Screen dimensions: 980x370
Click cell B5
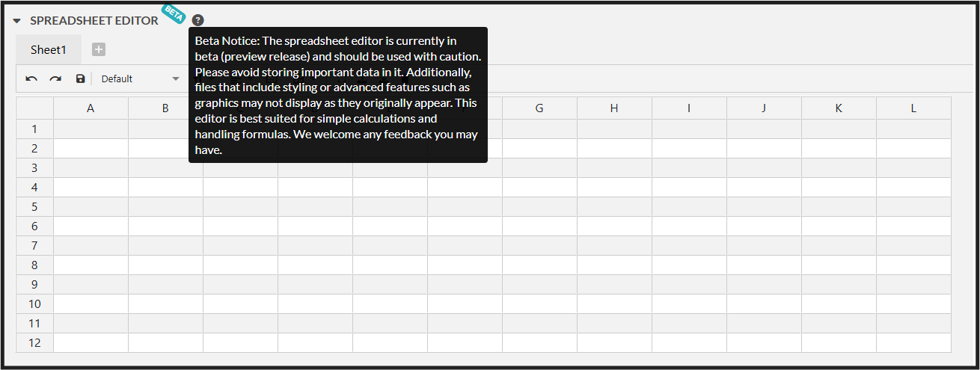coord(165,207)
